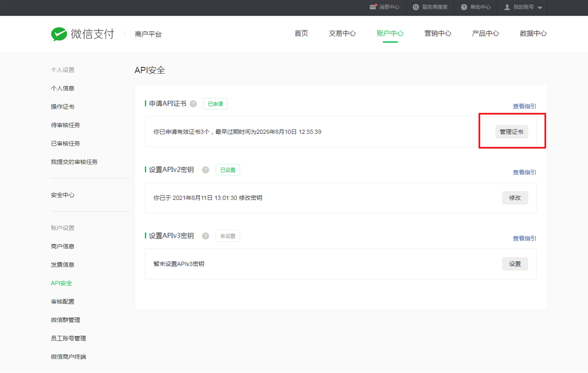The width and height of the screenshot is (588, 373).
Task: Click the 申请API证书 section title
Action: (168, 104)
